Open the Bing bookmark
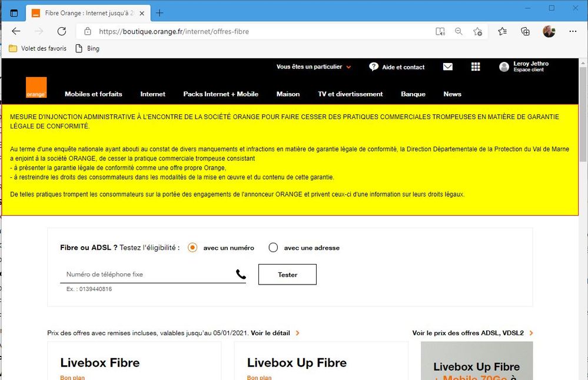Image resolution: width=588 pixels, height=380 pixels. (87, 48)
